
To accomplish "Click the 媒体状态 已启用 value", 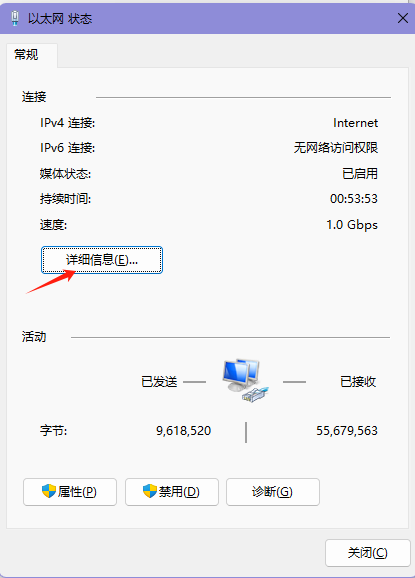I will click(360, 173).
